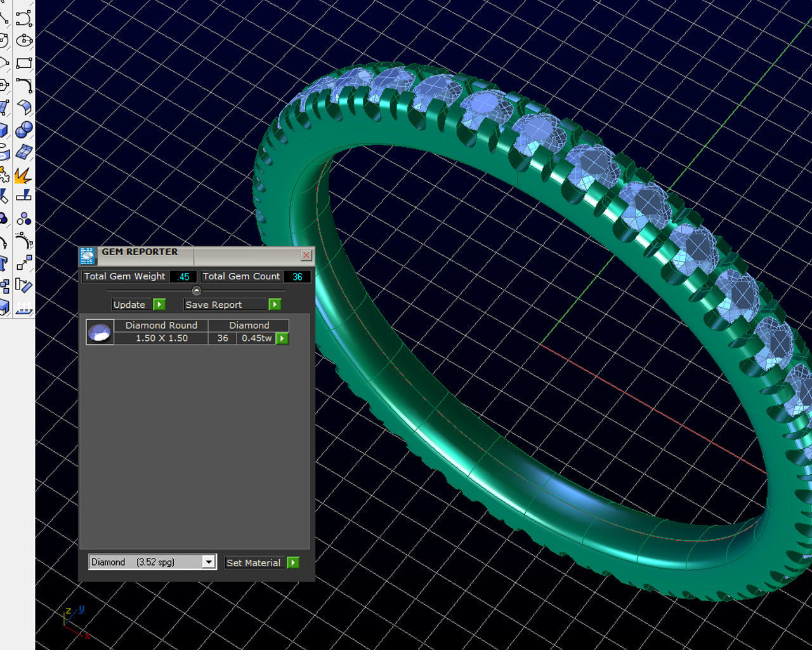Select the puzzle-piece Join tool
The height and width of the screenshot is (650, 812).
tap(4, 175)
